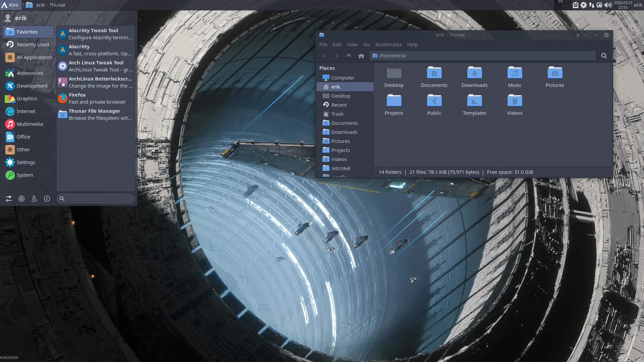Open the Pictures folder icon in main view
Viewport: 644px width, 362px height.
[555, 78]
